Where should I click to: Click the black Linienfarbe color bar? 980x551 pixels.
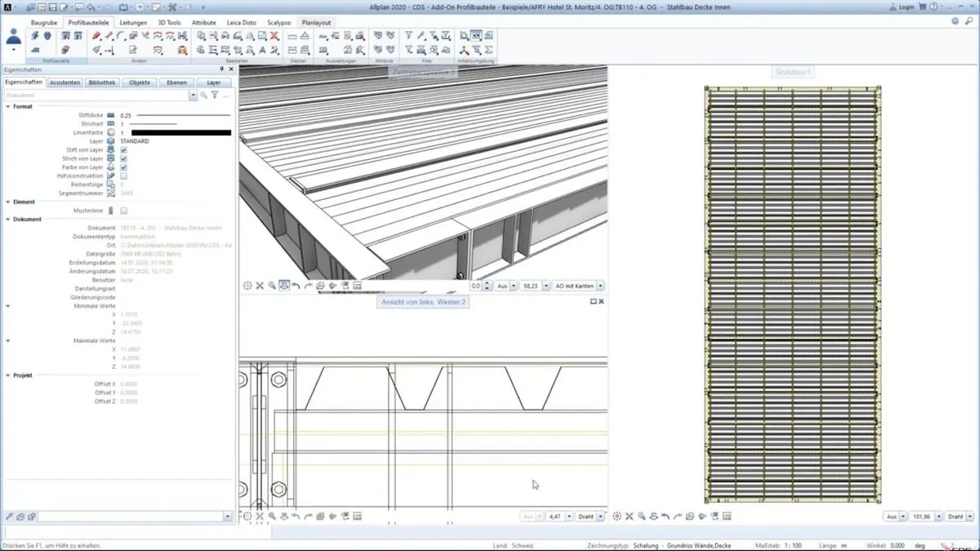coord(181,132)
